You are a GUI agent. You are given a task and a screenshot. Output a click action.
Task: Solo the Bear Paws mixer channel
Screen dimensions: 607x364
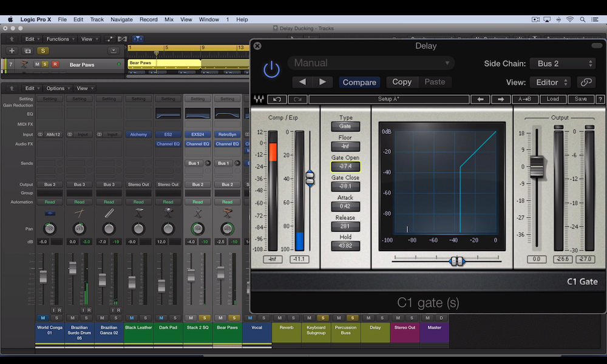[x=234, y=318]
